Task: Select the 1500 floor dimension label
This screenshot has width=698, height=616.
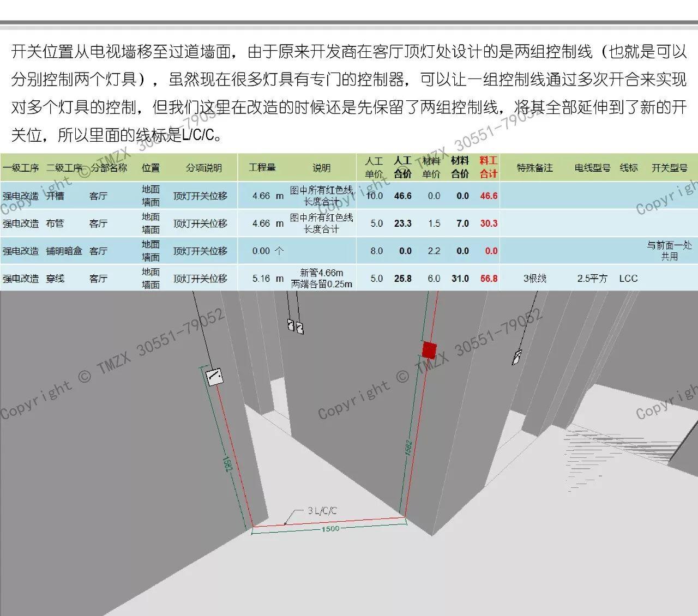Action: (330, 528)
